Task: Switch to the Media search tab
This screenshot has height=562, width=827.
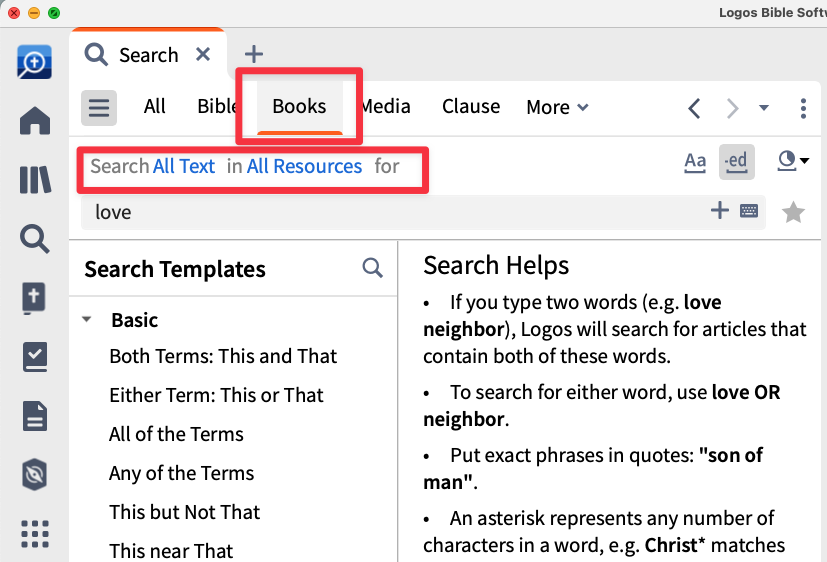Action: tap(386, 106)
